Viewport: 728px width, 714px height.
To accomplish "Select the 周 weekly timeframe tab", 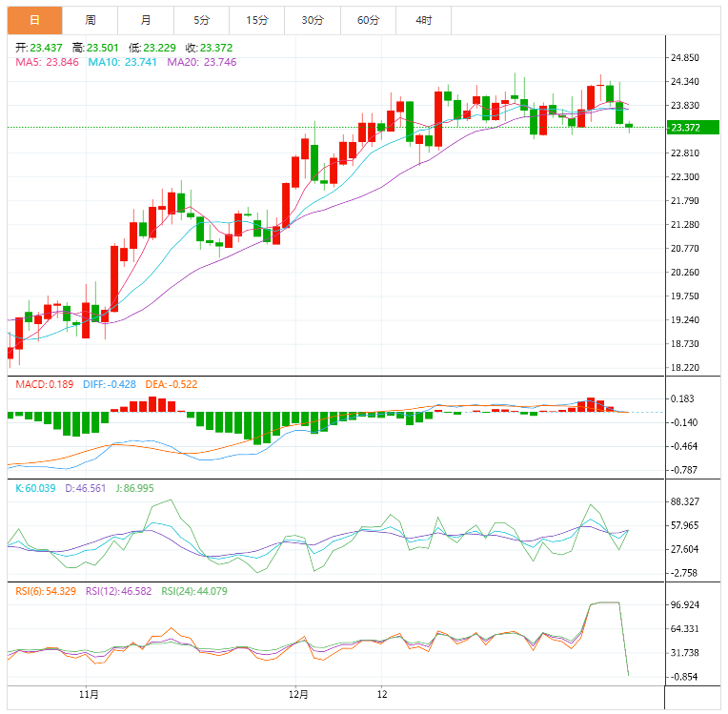I will [91, 20].
